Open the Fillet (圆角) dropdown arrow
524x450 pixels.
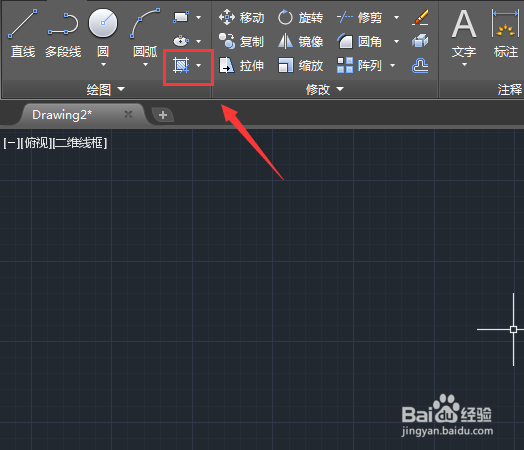click(396, 41)
